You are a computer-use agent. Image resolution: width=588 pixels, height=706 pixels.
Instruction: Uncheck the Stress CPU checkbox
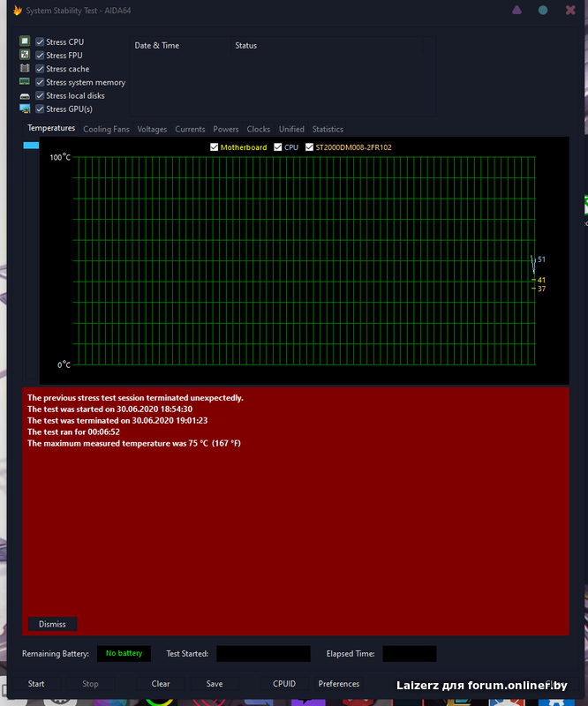coord(40,42)
